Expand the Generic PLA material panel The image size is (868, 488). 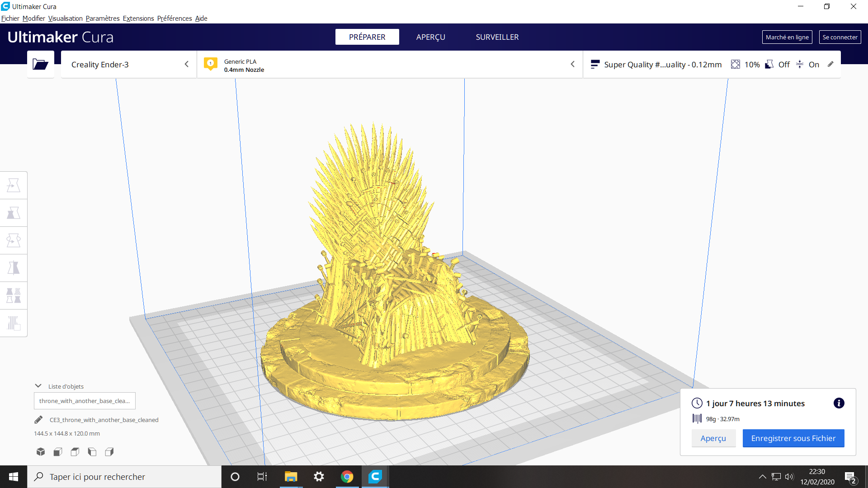tap(390, 64)
